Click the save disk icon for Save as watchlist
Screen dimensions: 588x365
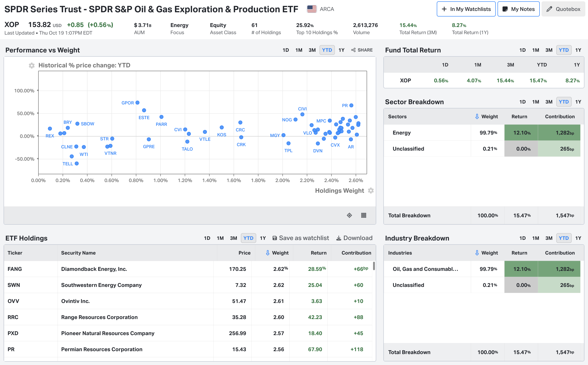click(275, 238)
